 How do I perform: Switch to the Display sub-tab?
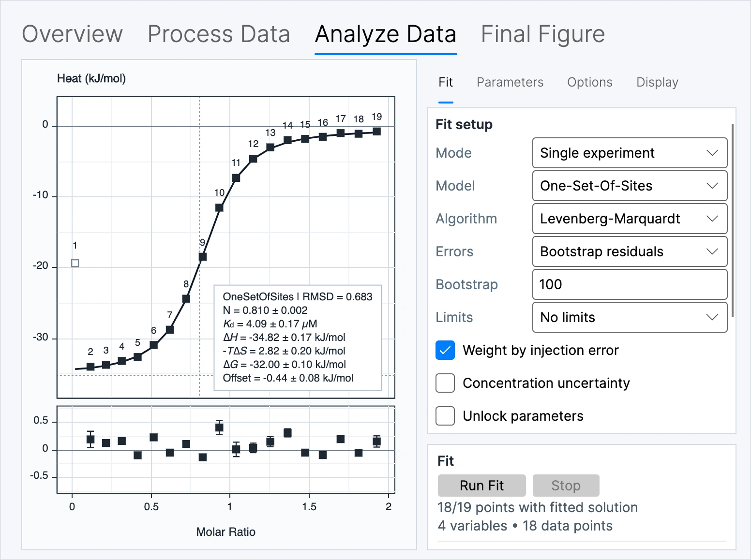[x=657, y=82]
